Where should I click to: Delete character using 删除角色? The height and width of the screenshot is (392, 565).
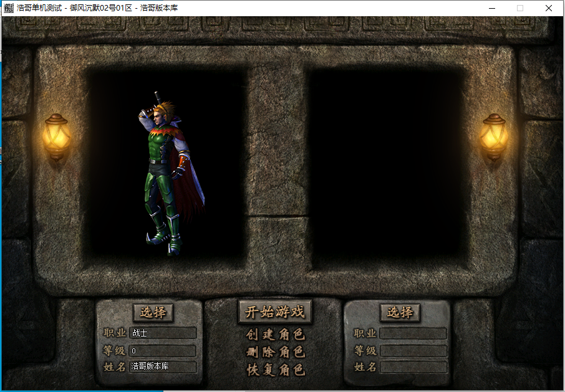tap(276, 351)
